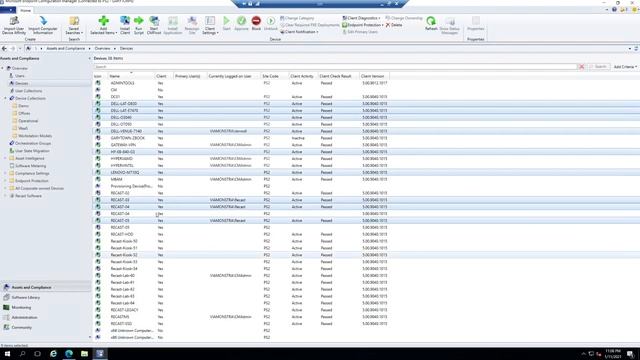Viewport: 640px width, 360px height.
Task: Open the Windows Start menu
Action: [7, 353]
